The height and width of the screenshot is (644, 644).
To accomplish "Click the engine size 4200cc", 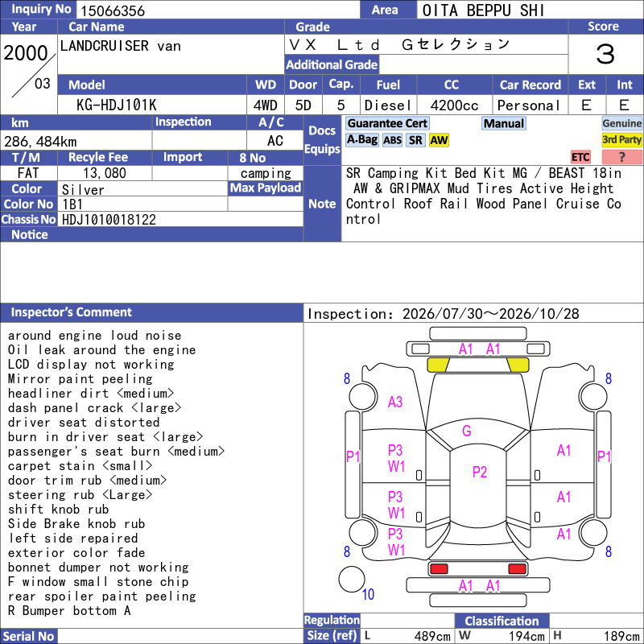I will point(454,105).
